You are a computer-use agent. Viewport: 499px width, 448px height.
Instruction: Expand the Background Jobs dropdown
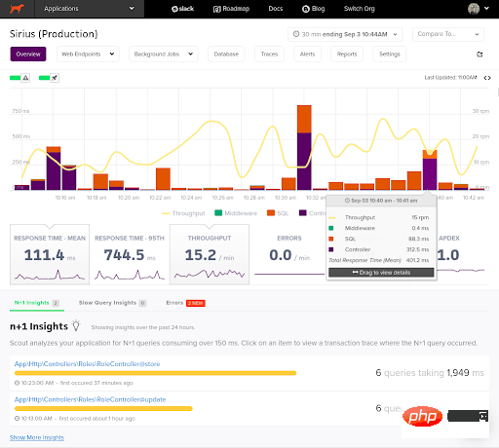(x=164, y=55)
